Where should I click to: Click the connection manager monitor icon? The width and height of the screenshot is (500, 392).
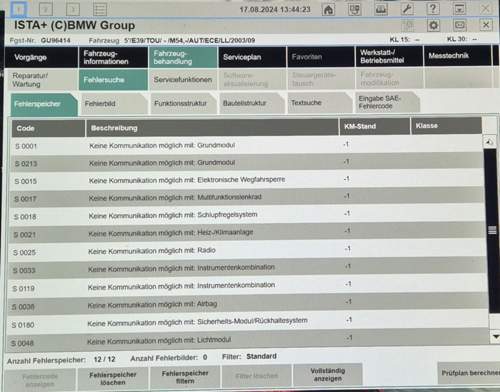pyautogui.click(x=354, y=9)
